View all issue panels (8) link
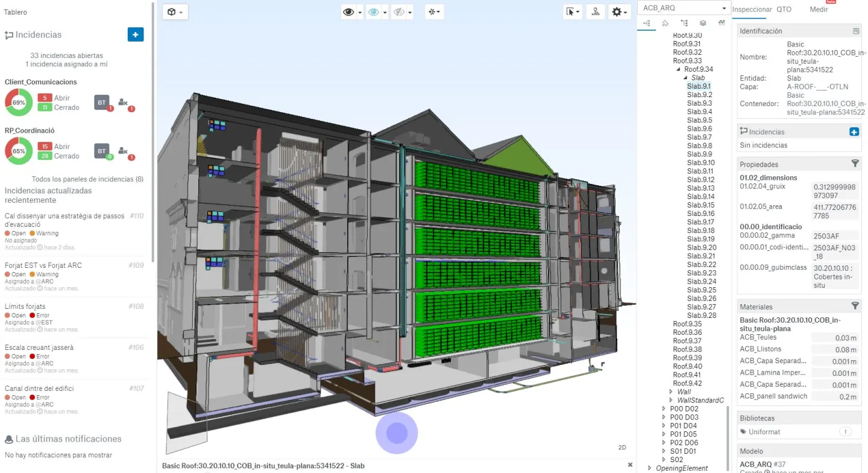This screenshot has height=473, width=868. (87, 179)
